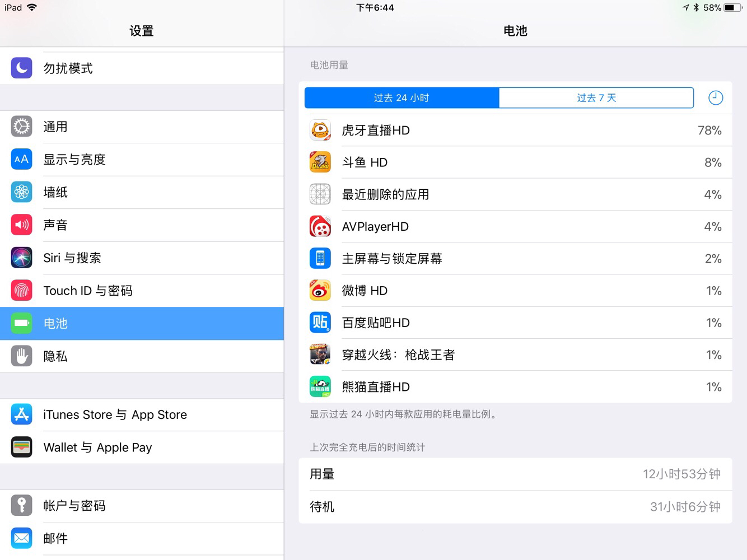
Task: Tap the 78% usage value
Action: [709, 130]
